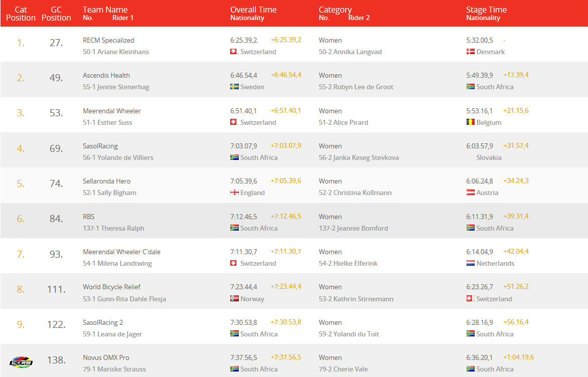The image size is (588, 377).
Task: Click the SasolRacing team name in fourth place
Action: point(100,146)
